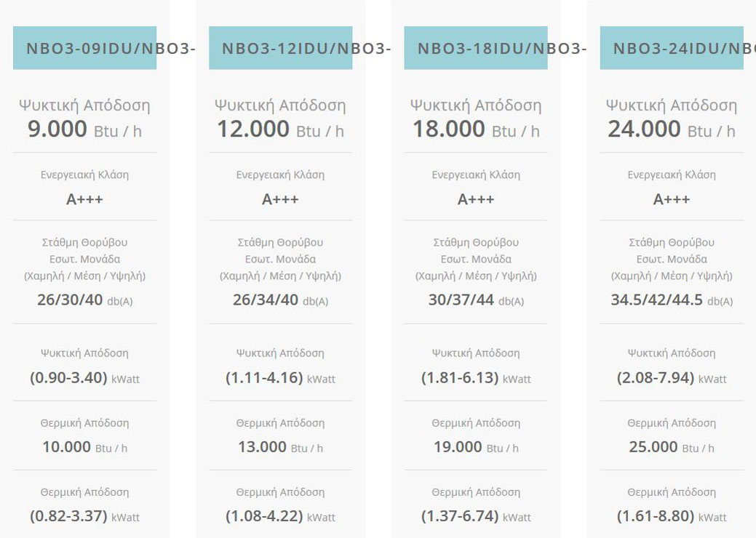This screenshot has width=756, height=538.
Task: Select the (1.08-4.22) kWatt heating range
Action: [x=280, y=516]
